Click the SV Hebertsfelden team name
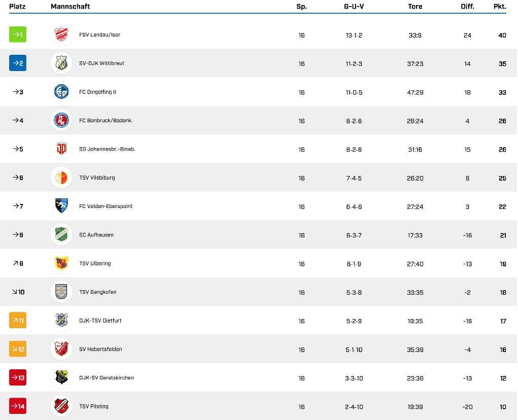Image resolution: width=518 pixels, height=420 pixels. [100, 349]
